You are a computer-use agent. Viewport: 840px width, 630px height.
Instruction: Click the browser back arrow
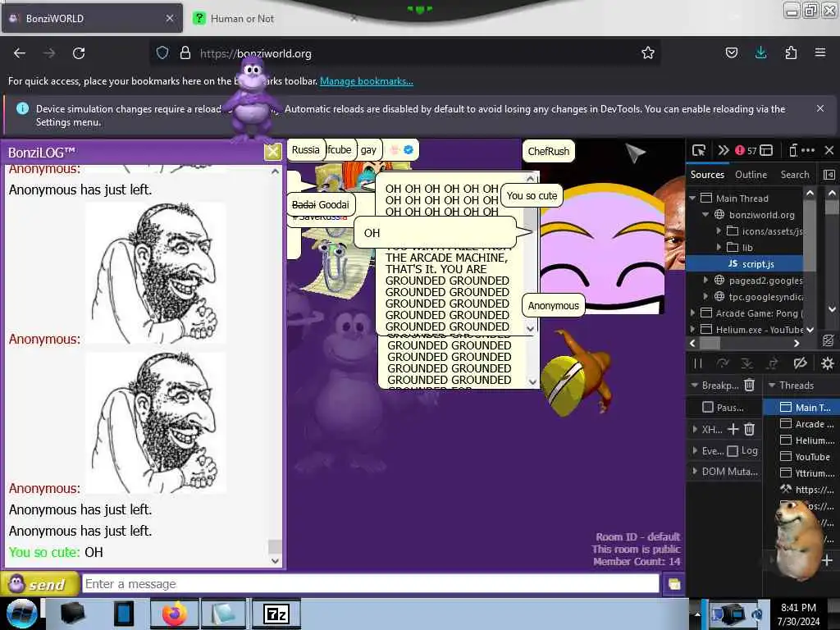20,53
